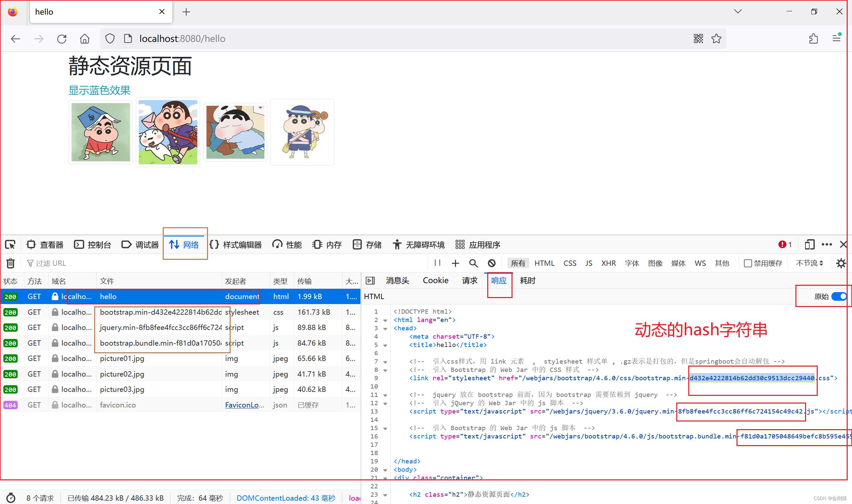Filter requests by 所有 all

[518, 263]
